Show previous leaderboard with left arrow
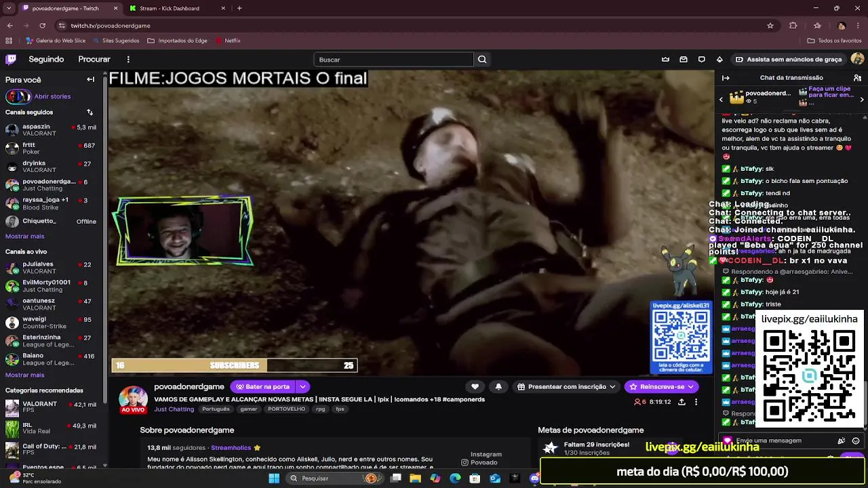The height and width of the screenshot is (488, 868). click(721, 100)
